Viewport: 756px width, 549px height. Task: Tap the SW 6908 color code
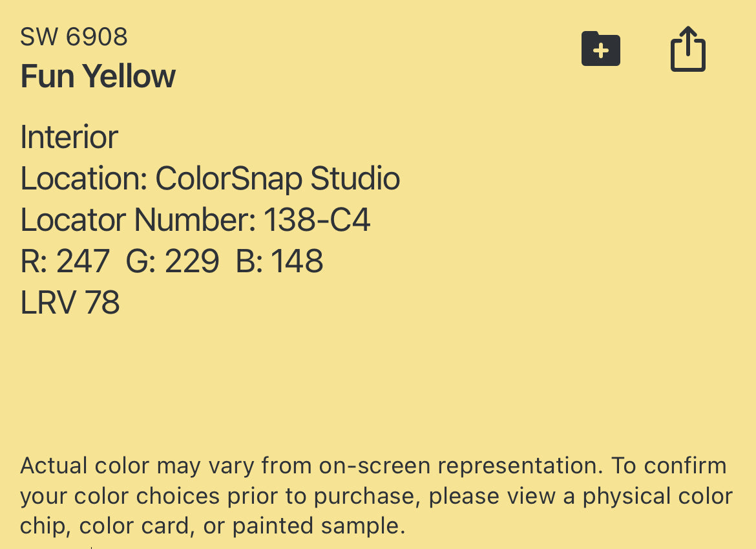click(x=74, y=37)
